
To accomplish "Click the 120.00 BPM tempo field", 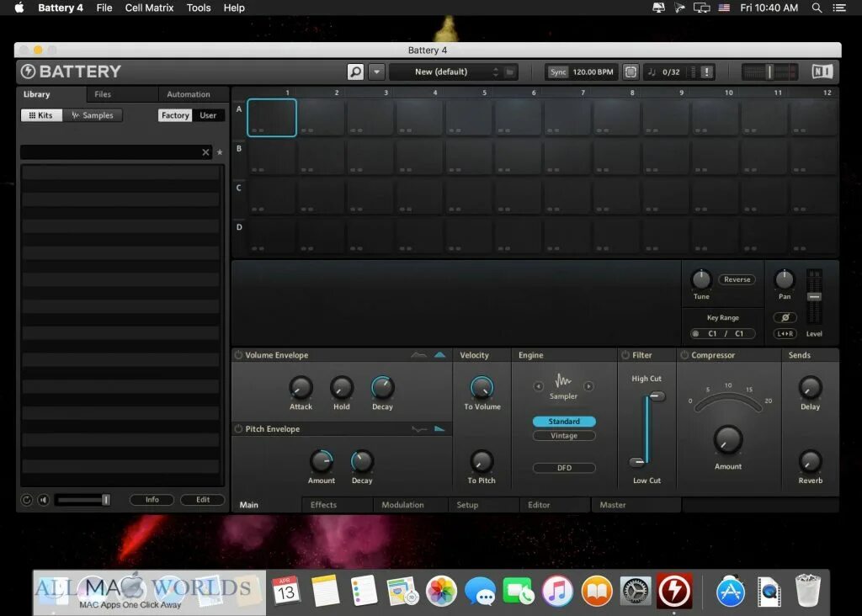I will point(593,72).
